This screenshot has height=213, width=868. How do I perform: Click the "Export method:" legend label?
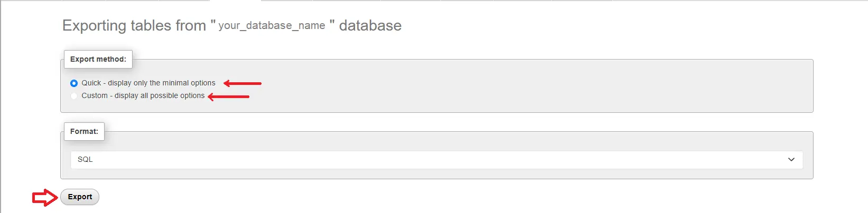pos(98,60)
